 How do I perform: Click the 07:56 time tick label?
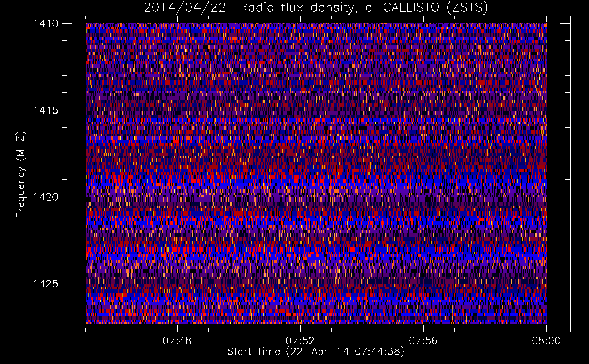[x=423, y=341]
